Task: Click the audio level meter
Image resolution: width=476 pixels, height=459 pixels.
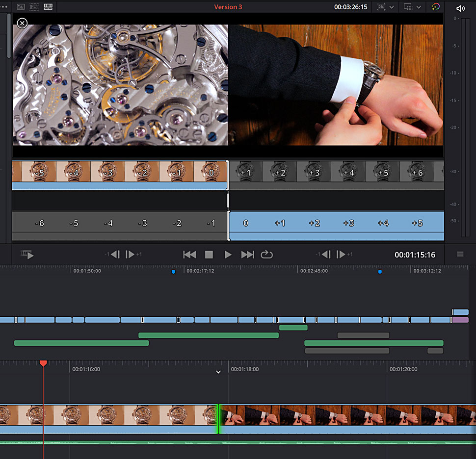Action: tap(465, 127)
